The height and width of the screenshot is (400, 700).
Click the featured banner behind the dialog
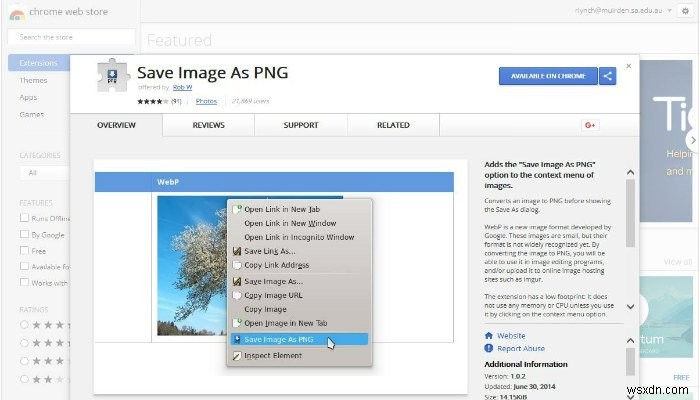666,141
